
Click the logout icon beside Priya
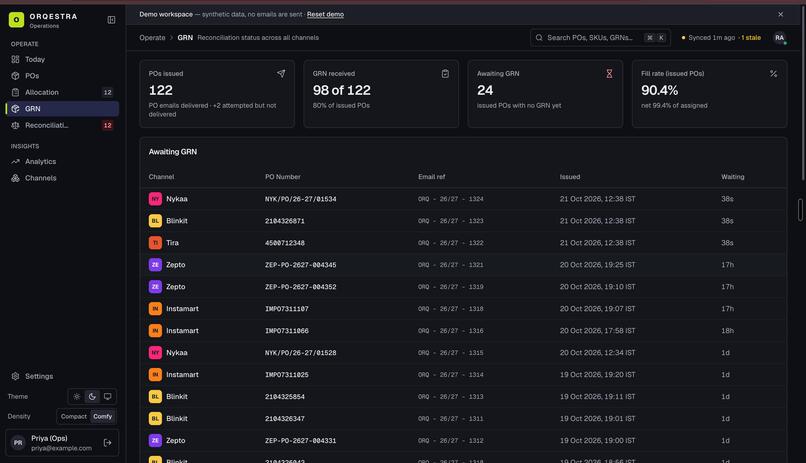coord(107,442)
